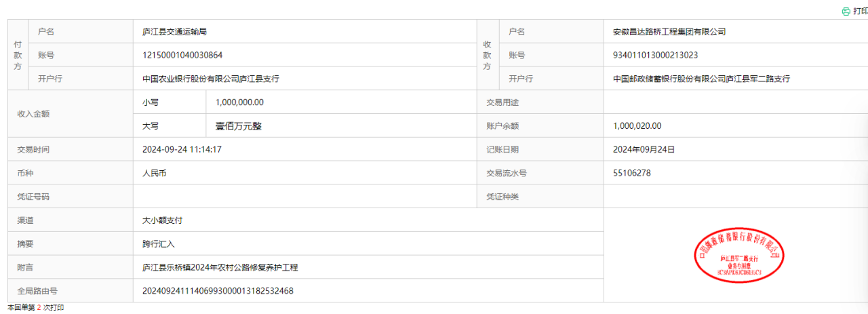
Task: Click the 打印 print label text
Action: [861, 11]
